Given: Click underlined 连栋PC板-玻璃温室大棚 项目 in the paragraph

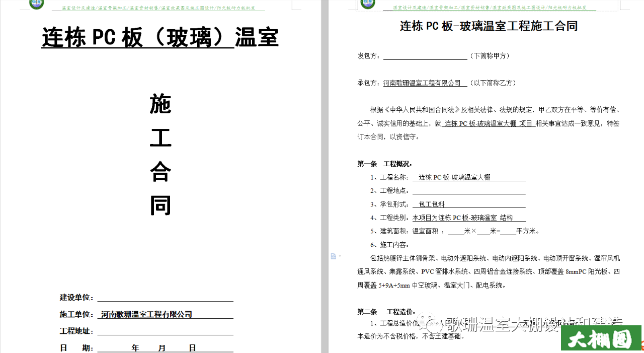Looking at the screenshot, I should click(x=489, y=123).
